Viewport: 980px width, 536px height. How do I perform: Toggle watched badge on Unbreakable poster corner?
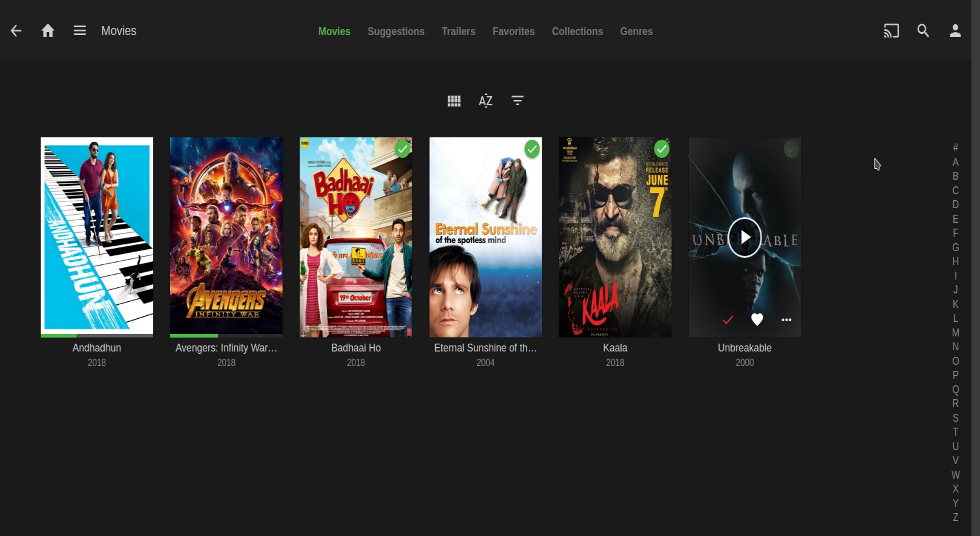click(x=791, y=149)
